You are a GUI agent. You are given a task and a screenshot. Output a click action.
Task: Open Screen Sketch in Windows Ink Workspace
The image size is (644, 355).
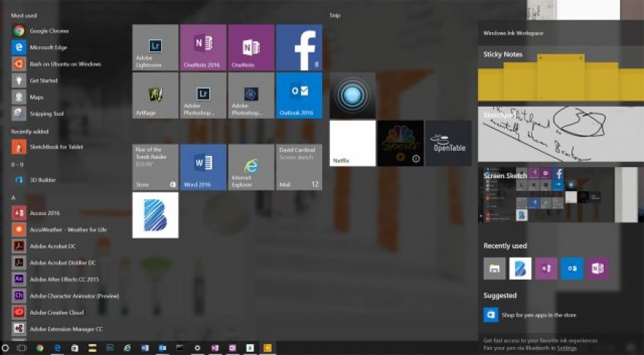point(561,195)
